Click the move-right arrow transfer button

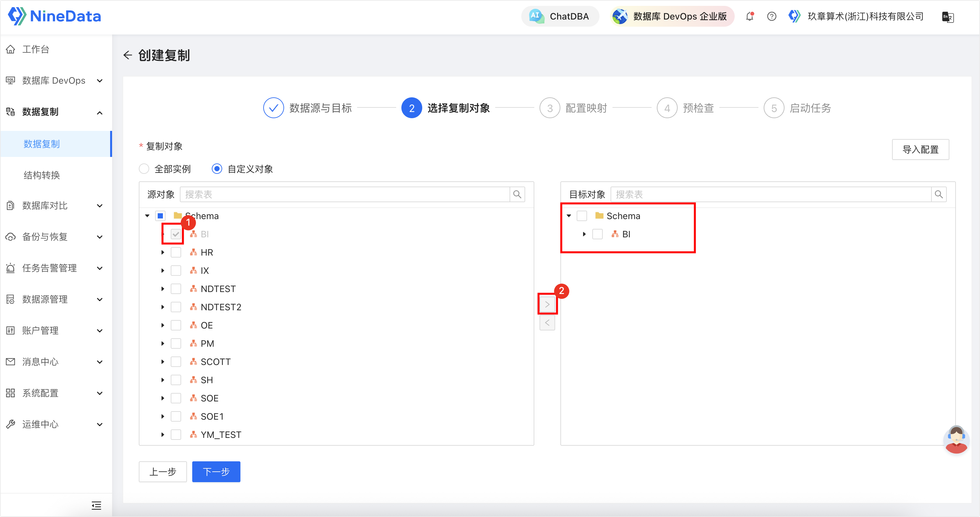[x=547, y=304]
